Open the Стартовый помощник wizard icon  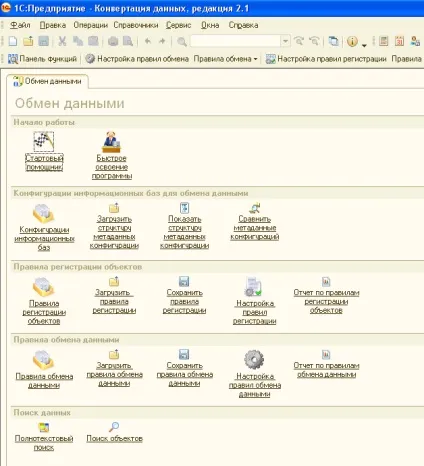pos(44,141)
